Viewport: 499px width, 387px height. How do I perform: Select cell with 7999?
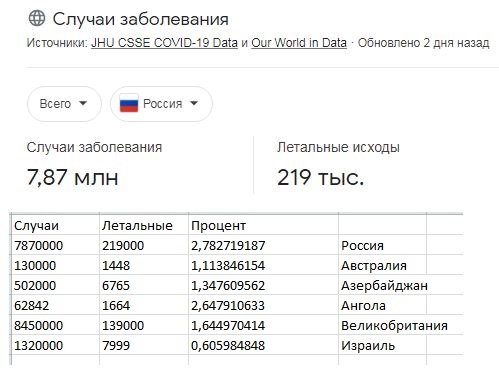coord(144,345)
